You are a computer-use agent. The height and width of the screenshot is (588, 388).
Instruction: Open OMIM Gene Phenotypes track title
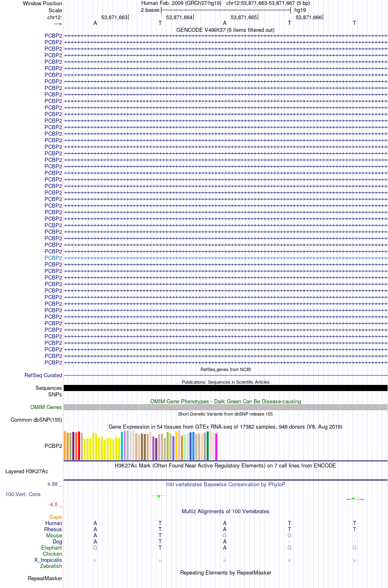point(225,401)
